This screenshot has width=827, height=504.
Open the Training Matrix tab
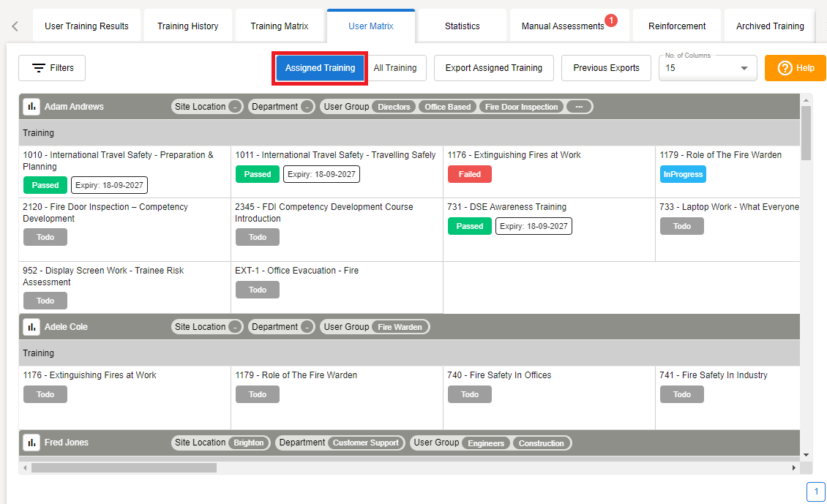tap(279, 26)
